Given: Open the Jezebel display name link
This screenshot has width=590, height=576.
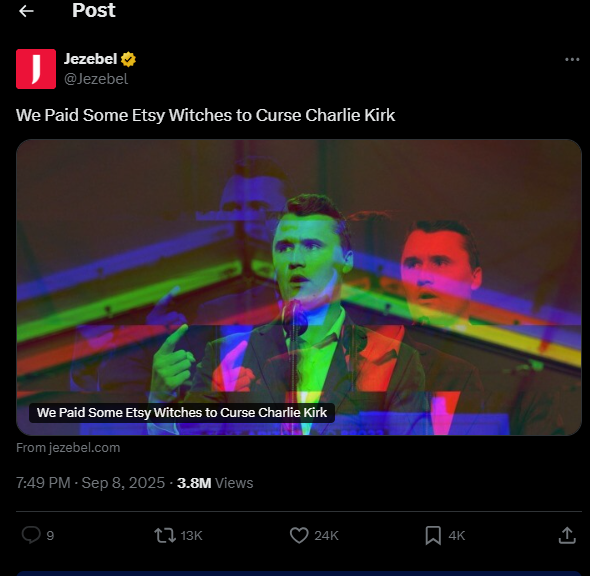Looking at the screenshot, I should click(90, 59).
